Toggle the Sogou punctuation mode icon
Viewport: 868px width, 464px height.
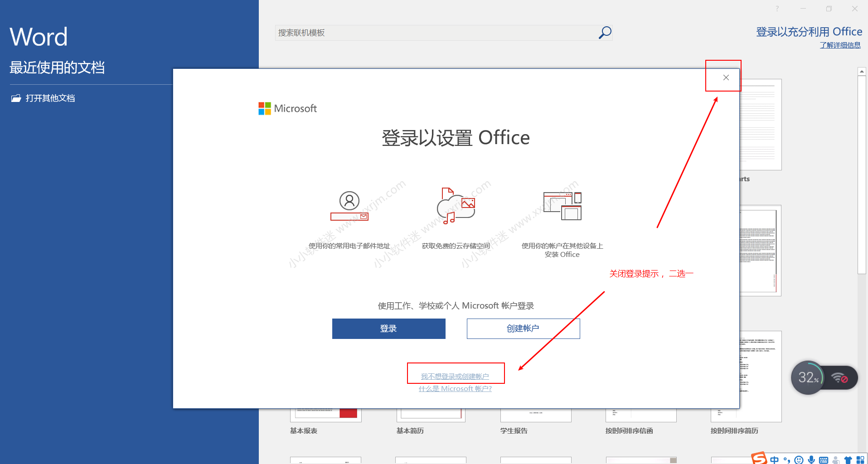point(786,460)
